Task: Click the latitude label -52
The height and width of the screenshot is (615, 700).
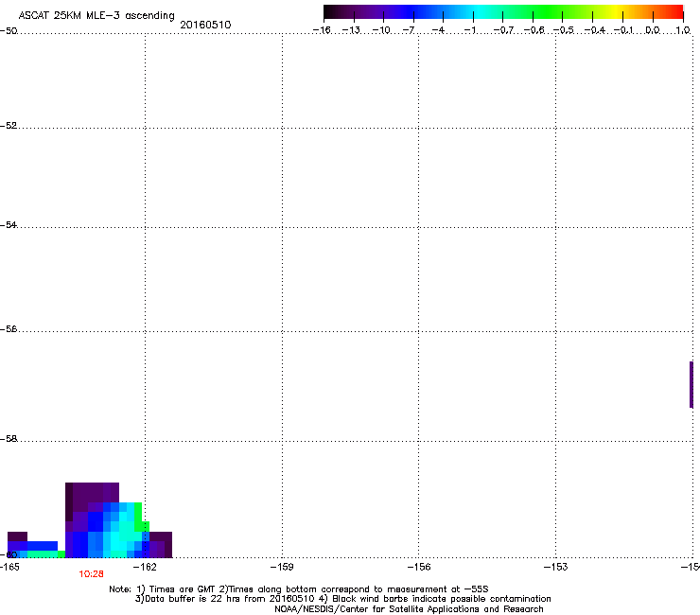Action: [9, 126]
